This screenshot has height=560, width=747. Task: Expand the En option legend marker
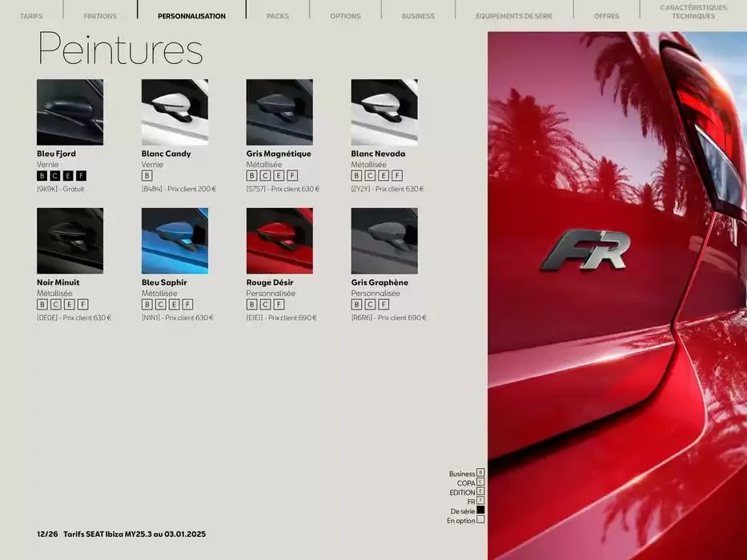479,521
